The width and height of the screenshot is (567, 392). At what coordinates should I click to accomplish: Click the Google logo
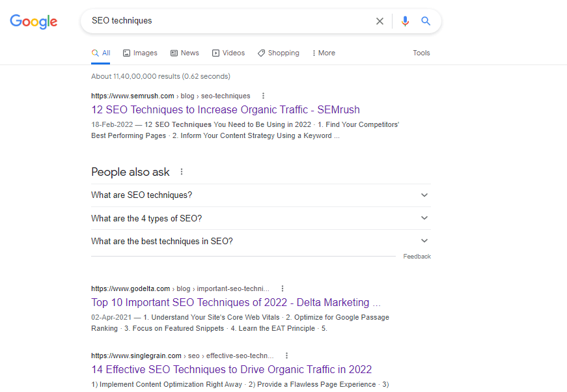34,21
